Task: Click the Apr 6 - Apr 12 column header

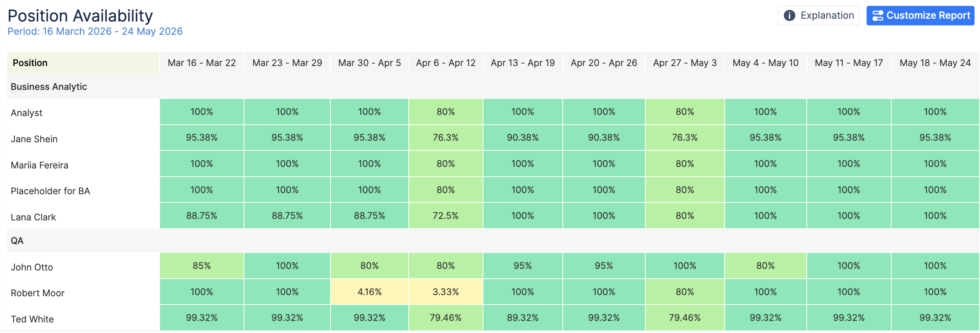Action: (x=445, y=63)
